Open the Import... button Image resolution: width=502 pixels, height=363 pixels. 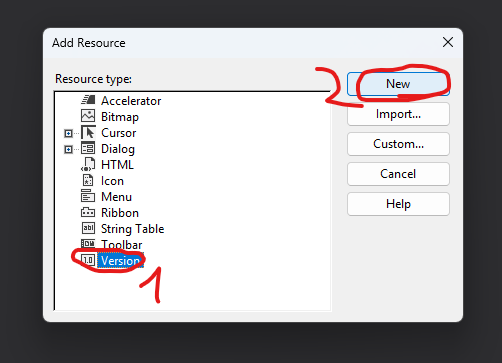point(398,114)
